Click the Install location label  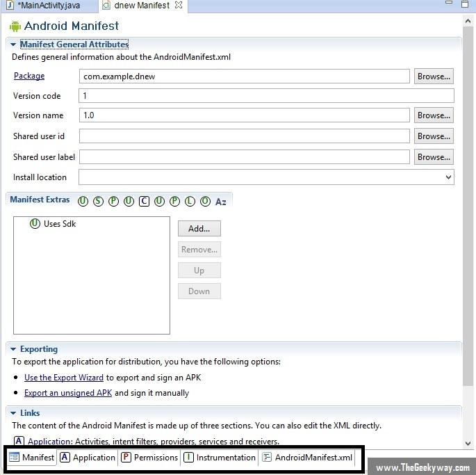point(40,177)
